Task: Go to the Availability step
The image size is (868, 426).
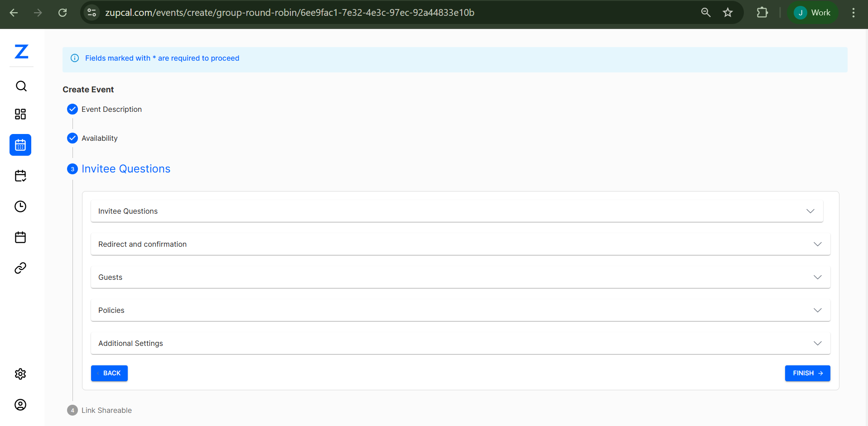Action: point(99,139)
